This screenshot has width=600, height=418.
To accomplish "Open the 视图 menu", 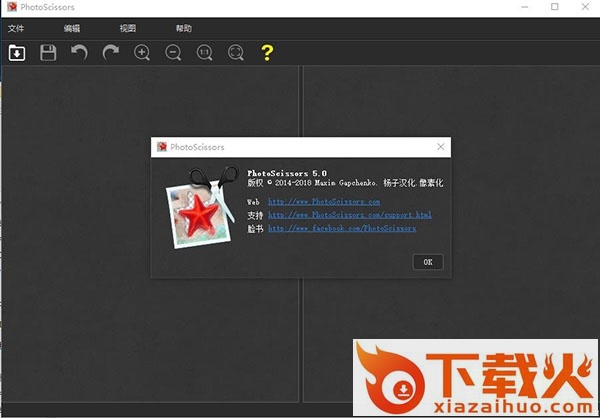I will (127, 29).
